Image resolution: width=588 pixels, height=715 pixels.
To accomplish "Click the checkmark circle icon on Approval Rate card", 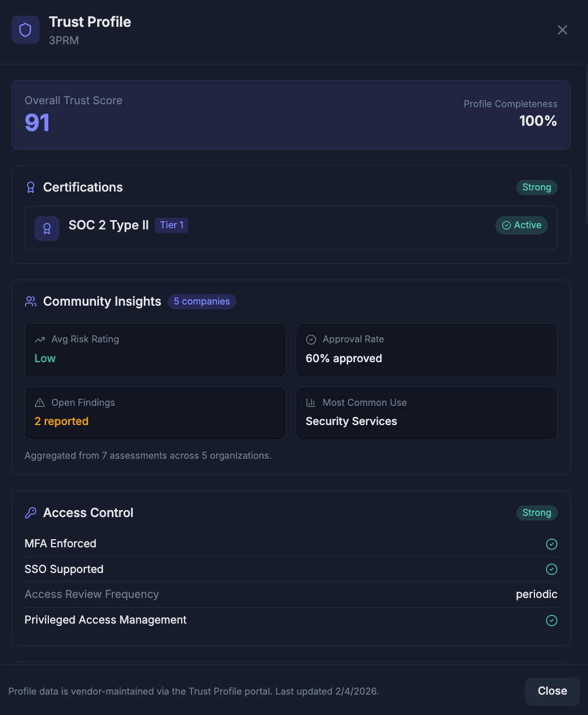I will 311,339.
